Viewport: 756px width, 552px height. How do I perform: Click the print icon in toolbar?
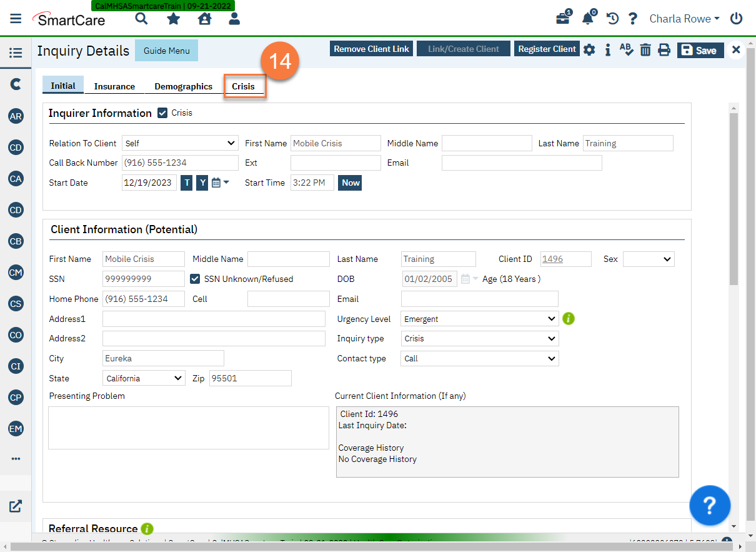point(664,50)
